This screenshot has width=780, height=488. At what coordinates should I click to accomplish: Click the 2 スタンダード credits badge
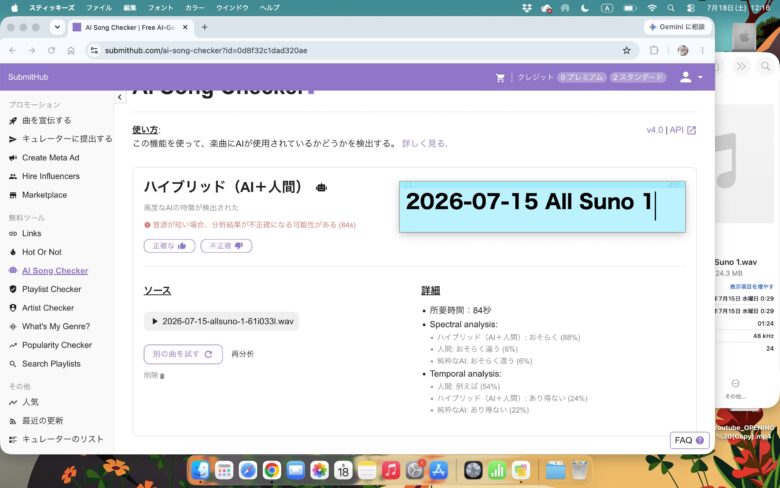click(x=638, y=77)
